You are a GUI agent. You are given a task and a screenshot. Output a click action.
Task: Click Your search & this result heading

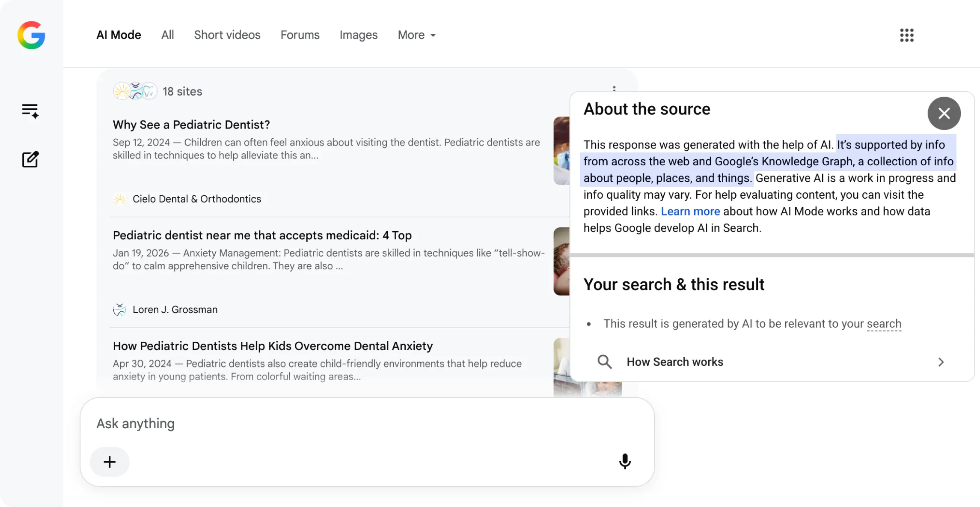pyautogui.click(x=674, y=285)
